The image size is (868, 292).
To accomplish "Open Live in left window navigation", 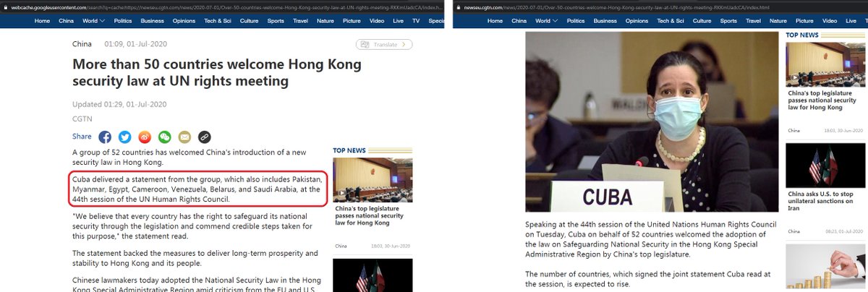I will pos(399,21).
